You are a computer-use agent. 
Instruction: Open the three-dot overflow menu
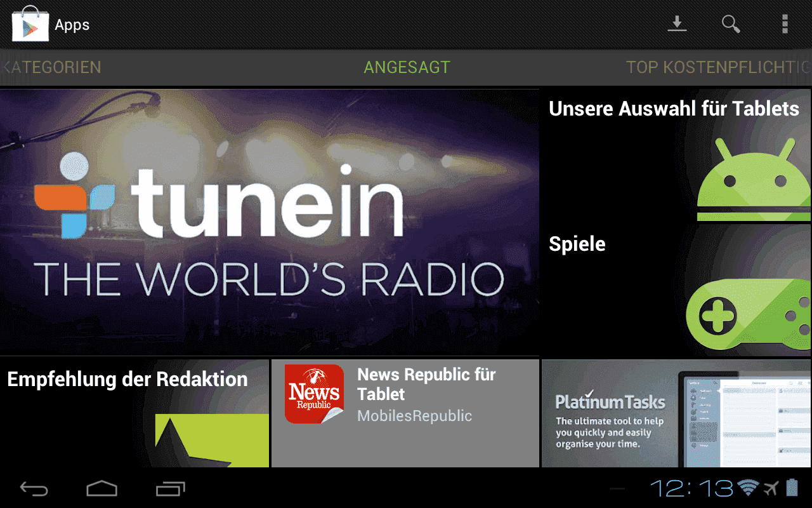point(785,24)
